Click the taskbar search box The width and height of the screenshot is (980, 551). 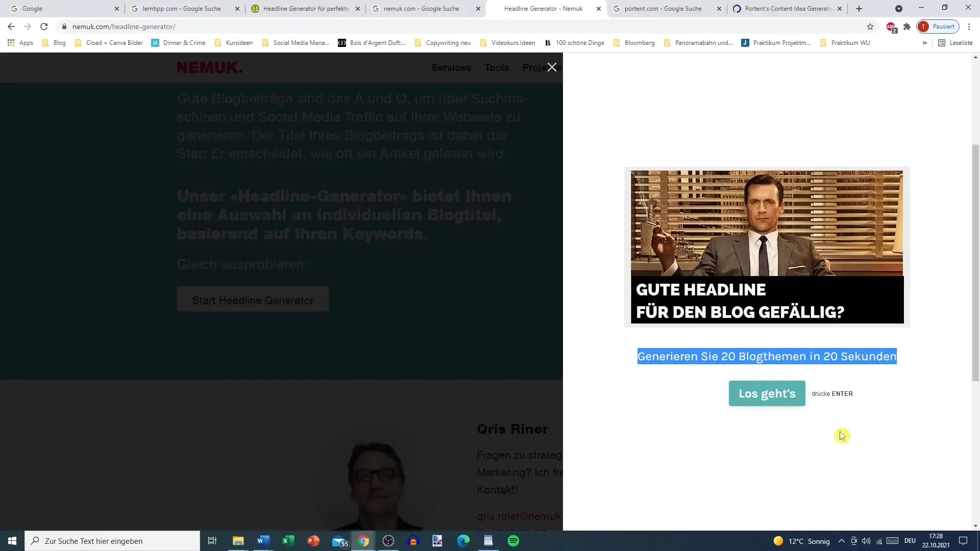pyautogui.click(x=112, y=541)
